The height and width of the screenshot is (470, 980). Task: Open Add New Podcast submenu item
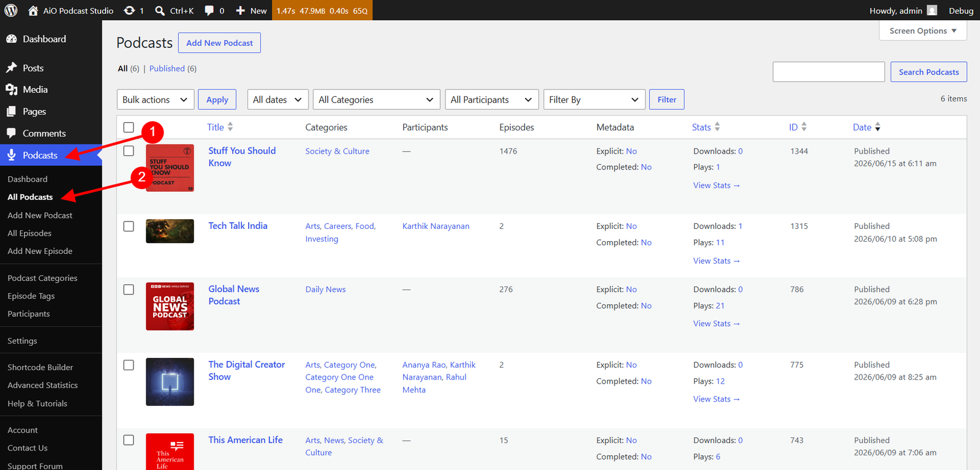(40, 215)
